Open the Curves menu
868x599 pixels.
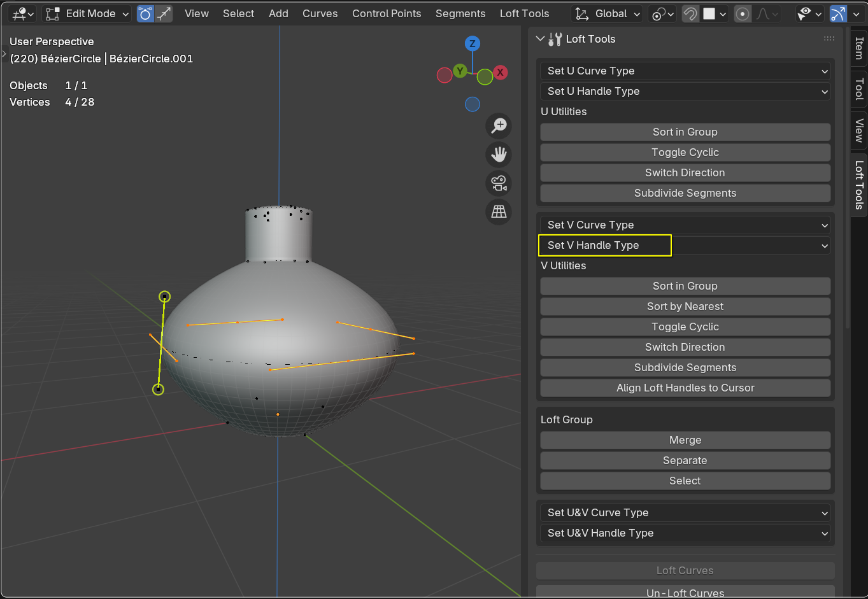[x=320, y=13]
